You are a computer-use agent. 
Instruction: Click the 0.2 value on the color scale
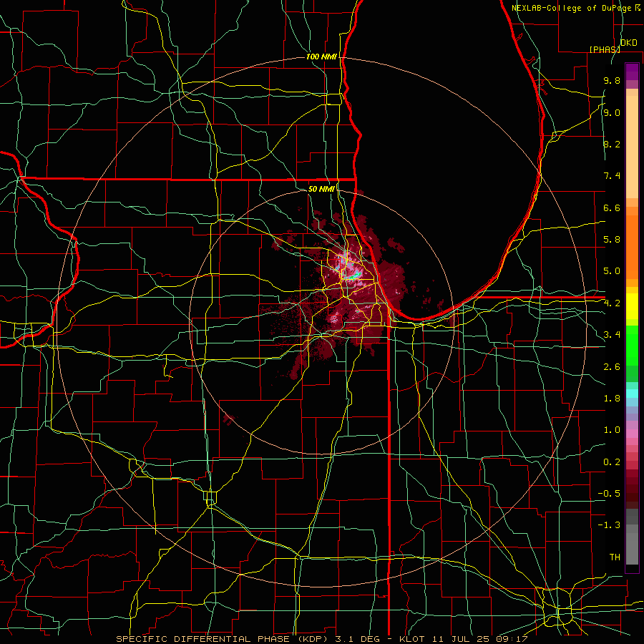point(612,462)
